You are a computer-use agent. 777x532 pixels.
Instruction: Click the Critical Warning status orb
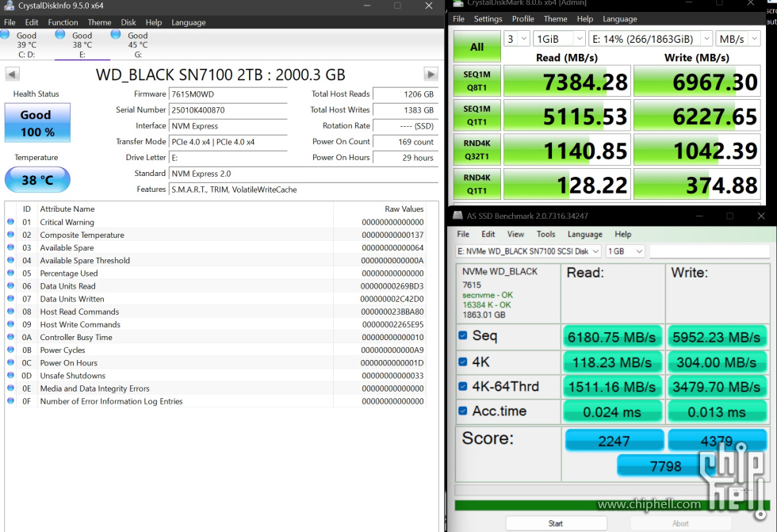(x=10, y=222)
